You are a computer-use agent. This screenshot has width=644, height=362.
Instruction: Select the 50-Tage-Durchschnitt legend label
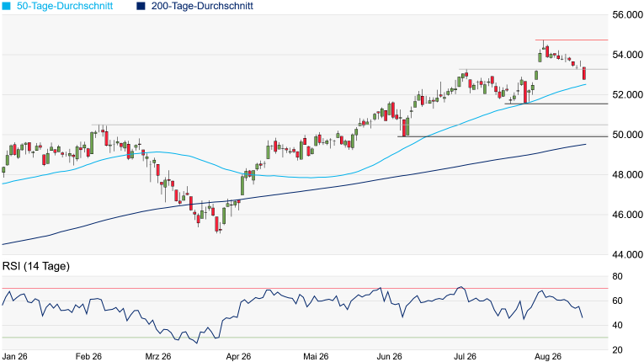click(65, 6)
